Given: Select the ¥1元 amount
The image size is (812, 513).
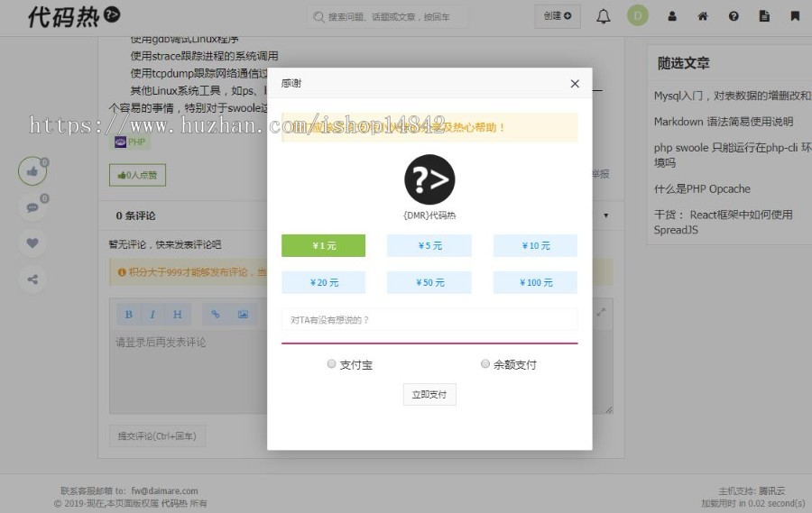Looking at the screenshot, I should 324,246.
